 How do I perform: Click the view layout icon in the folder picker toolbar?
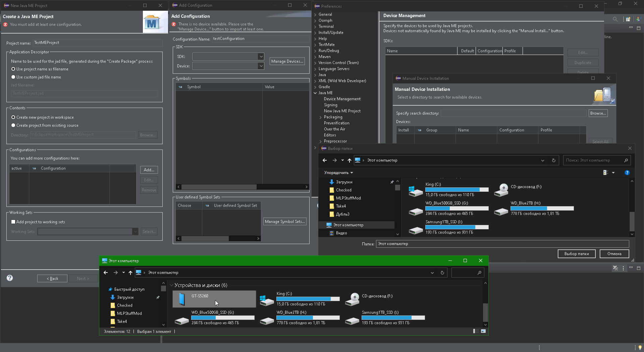click(606, 173)
